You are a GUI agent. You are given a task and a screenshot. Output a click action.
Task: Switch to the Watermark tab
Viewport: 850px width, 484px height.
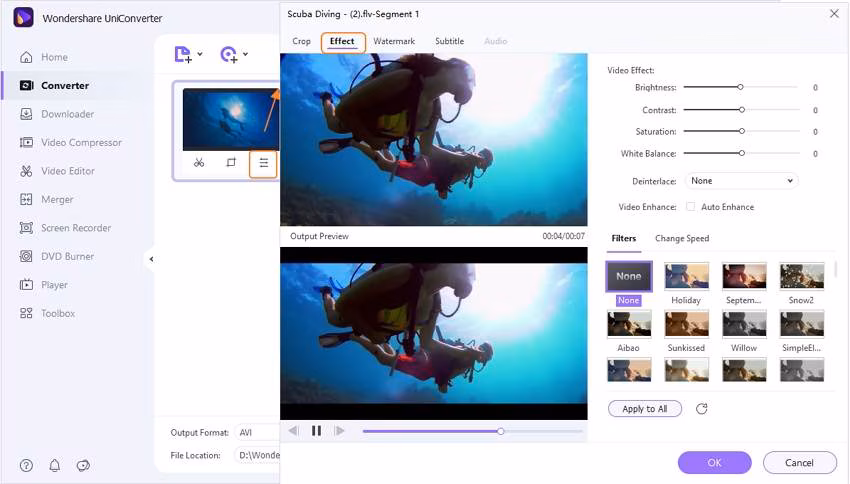(394, 41)
